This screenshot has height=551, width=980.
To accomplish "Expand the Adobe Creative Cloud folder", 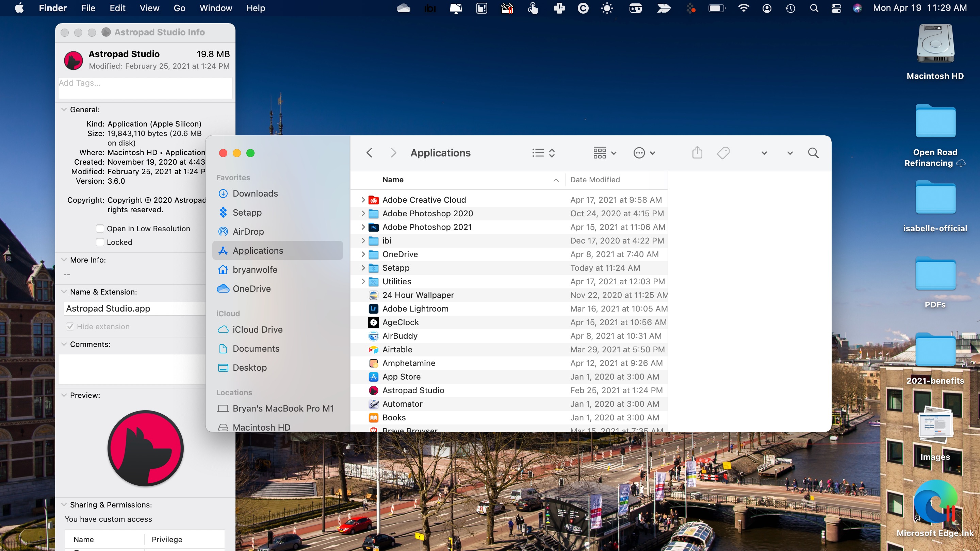I will 363,200.
